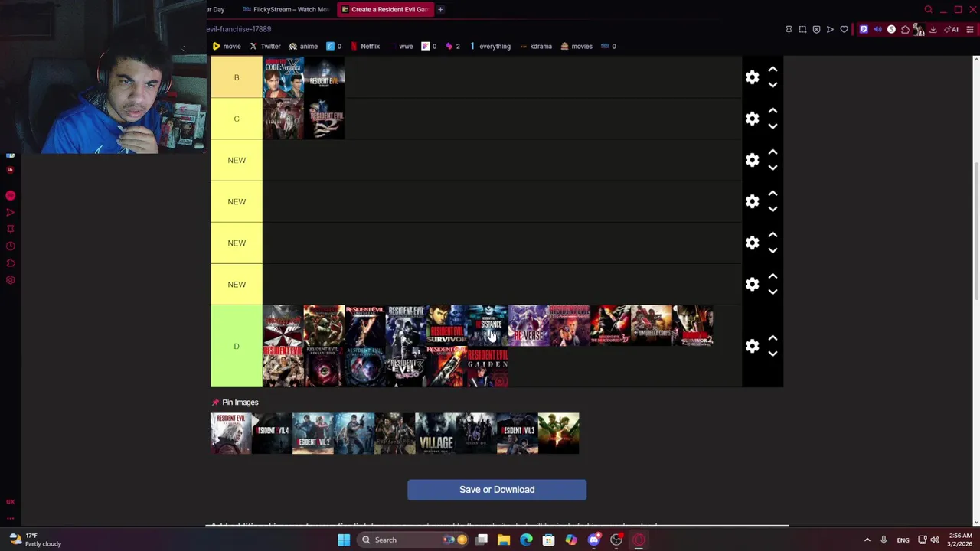Click the yellow C tier label
Screen dimensions: 980x551
point(237,119)
